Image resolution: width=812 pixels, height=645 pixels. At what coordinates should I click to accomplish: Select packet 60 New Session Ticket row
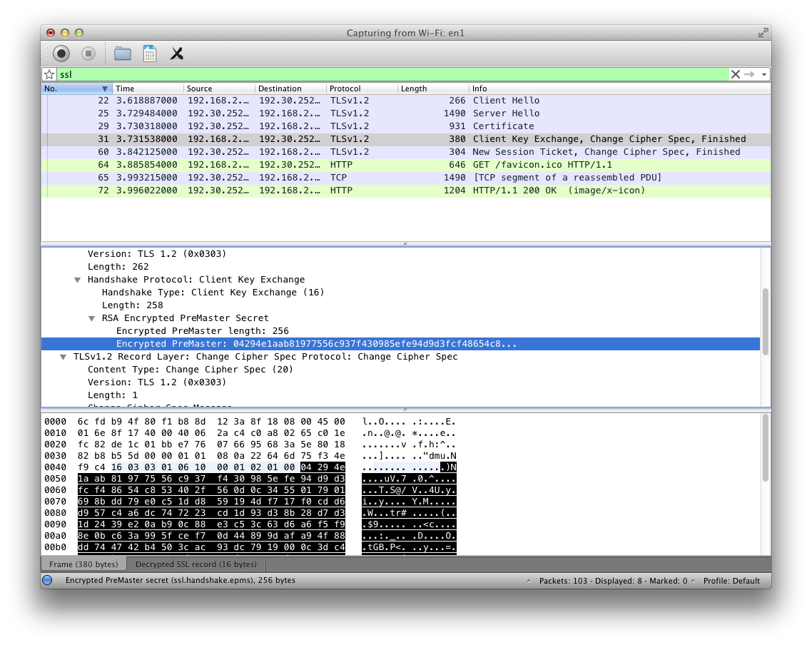pyautogui.click(x=406, y=152)
